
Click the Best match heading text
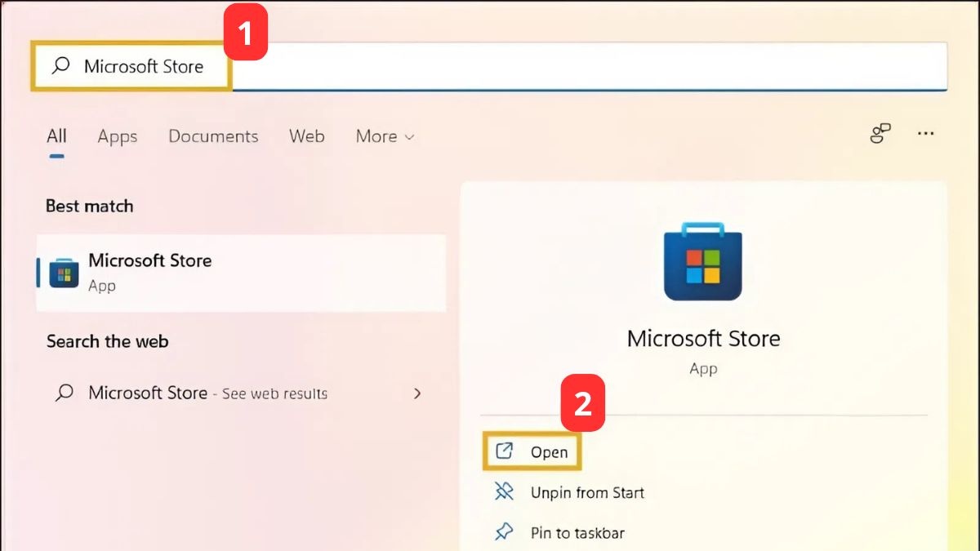(89, 207)
